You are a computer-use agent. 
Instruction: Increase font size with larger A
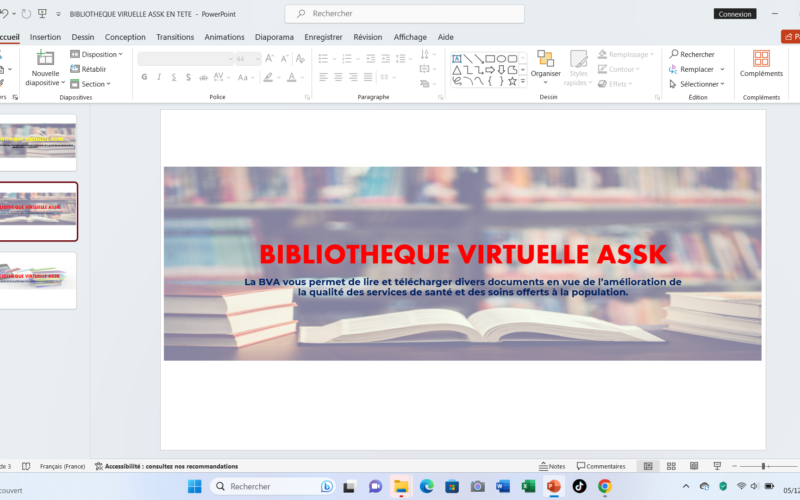coord(269,59)
